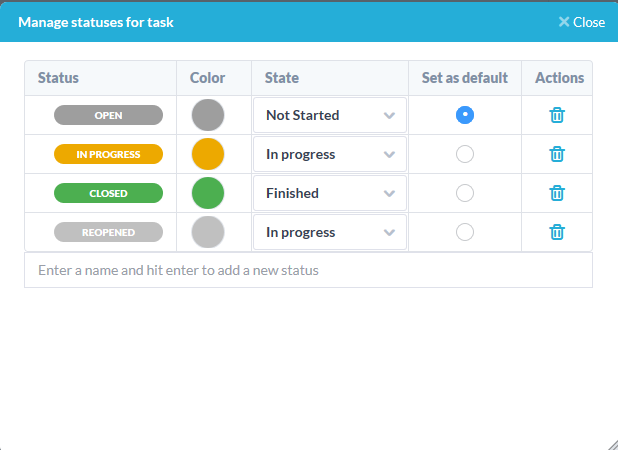Change the orange IN PROGRESS color

(x=208, y=154)
